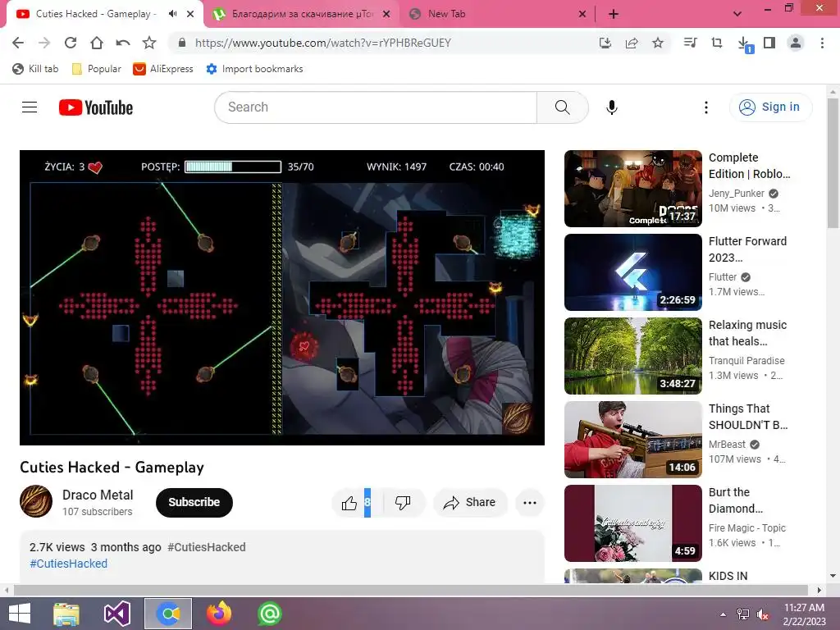Open the green @ mail app on taskbar
The image size is (840, 630).
269,614
